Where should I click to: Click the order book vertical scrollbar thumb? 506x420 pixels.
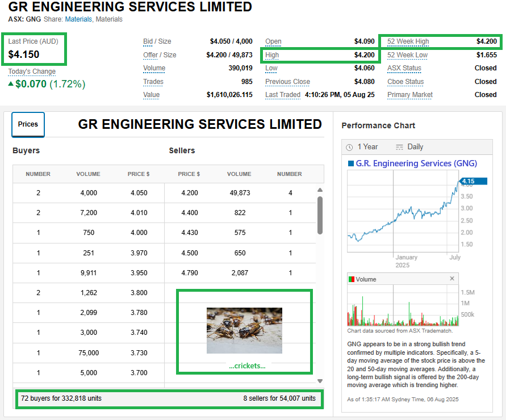click(x=320, y=215)
